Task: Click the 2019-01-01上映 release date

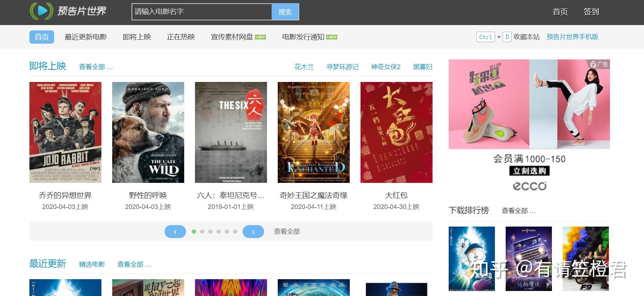Action: point(231,207)
